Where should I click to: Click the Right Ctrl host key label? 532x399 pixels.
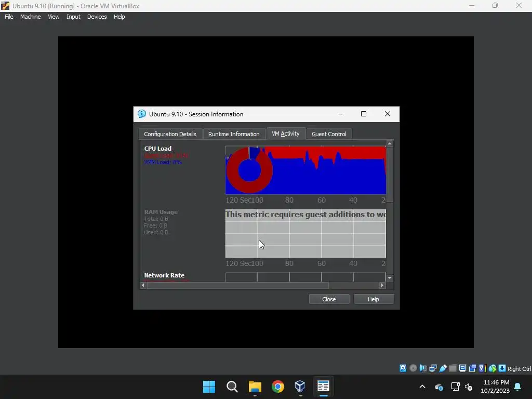pos(519,369)
